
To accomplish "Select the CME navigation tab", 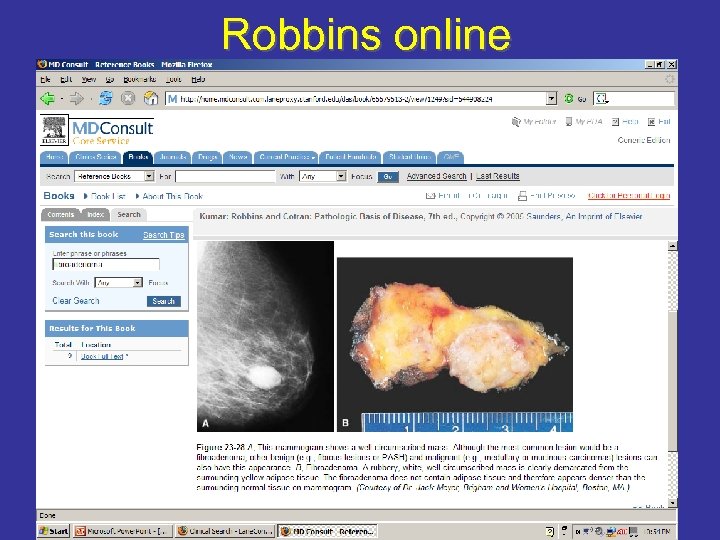I will pos(451,157).
